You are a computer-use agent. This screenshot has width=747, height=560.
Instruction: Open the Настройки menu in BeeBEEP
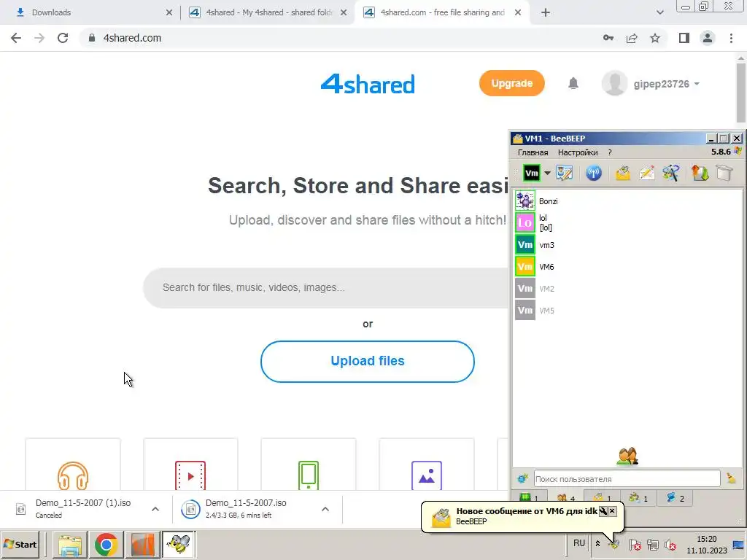click(x=578, y=152)
